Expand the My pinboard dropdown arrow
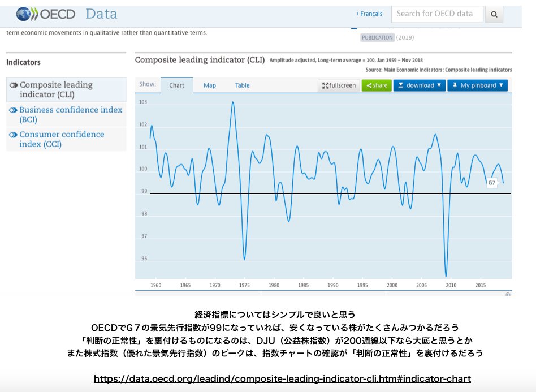 pyautogui.click(x=502, y=85)
